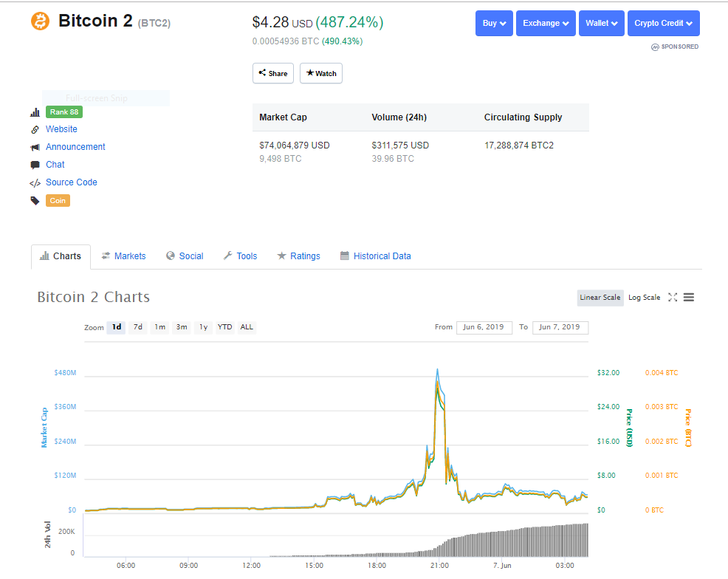This screenshot has width=728, height=579.
Task: Click the source code brackets icon
Action: pyautogui.click(x=35, y=183)
